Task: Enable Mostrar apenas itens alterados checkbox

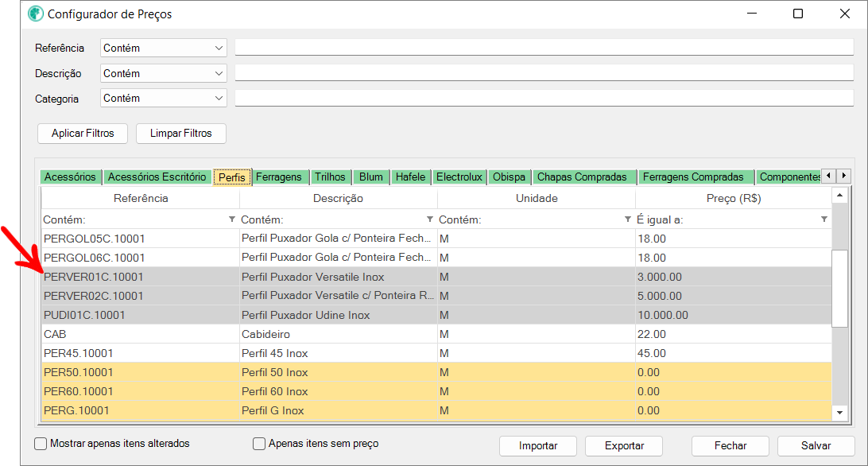Action: click(41, 444)
